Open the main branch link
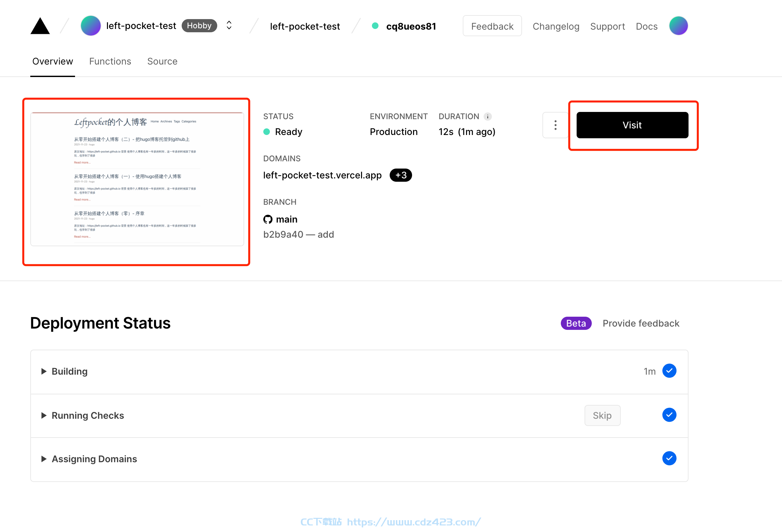782x532 pixels. (x=287, y=219)
